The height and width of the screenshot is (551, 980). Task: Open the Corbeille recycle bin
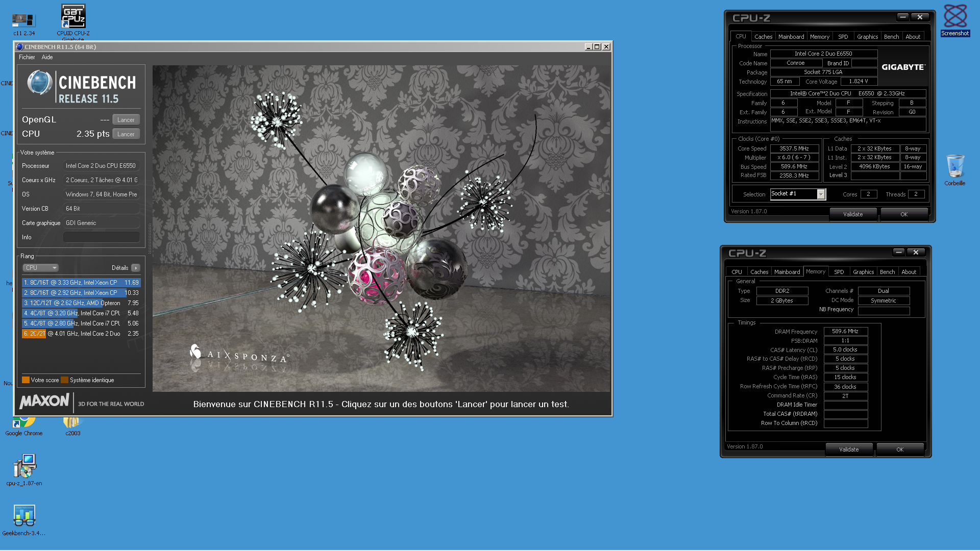coord(954,170)
